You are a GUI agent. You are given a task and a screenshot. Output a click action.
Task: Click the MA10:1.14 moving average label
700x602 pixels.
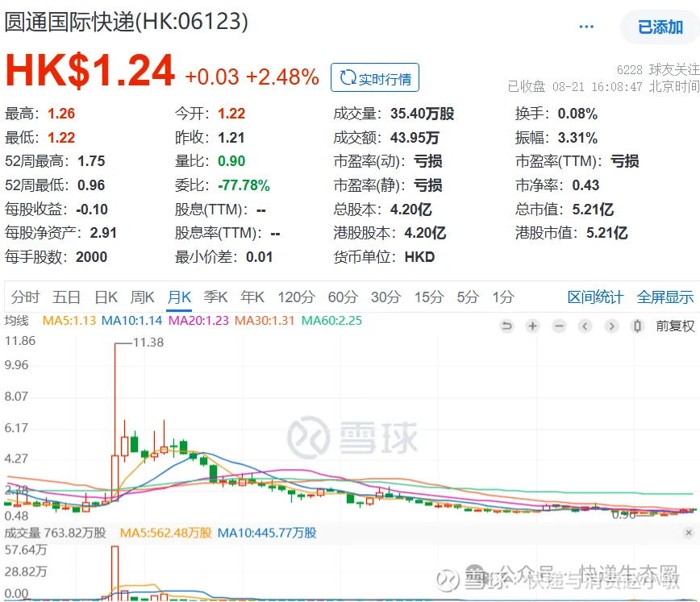[x=131, y=321]
